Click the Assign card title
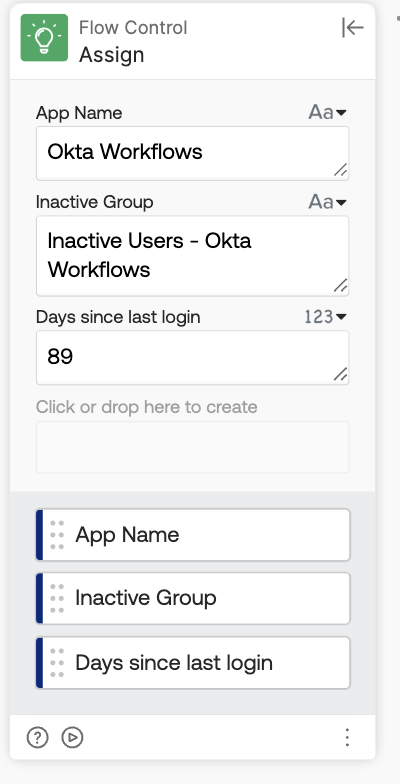The image size is (400, 784). (112, 54)
